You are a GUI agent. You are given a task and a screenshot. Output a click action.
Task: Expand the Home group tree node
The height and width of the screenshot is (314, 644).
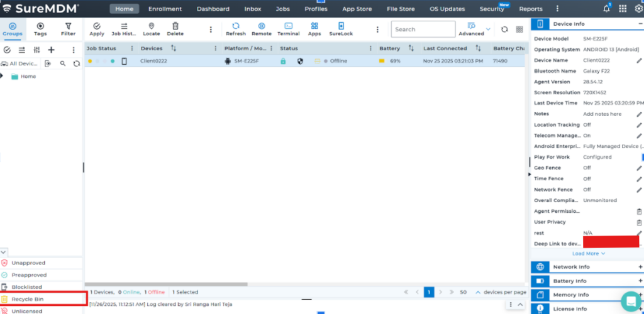(3, 76)
